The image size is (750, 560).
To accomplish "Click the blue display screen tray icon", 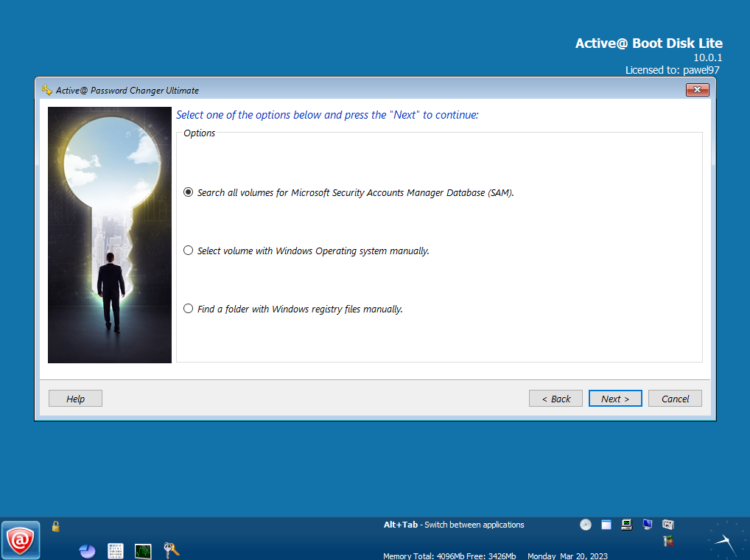I will pyautogui.click(x=647, y=525).
